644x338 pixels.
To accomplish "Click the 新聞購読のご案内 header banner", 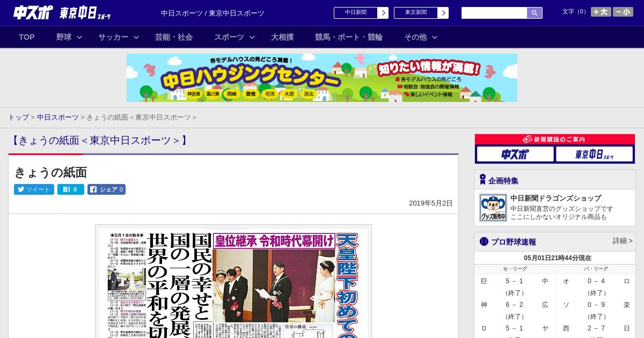I will pos(555,139).
